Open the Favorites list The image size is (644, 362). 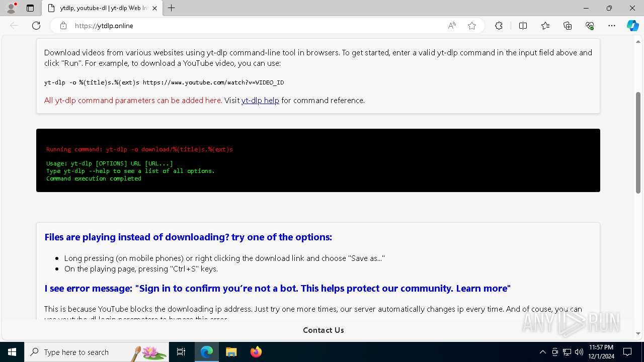click(x=545, y=26)
